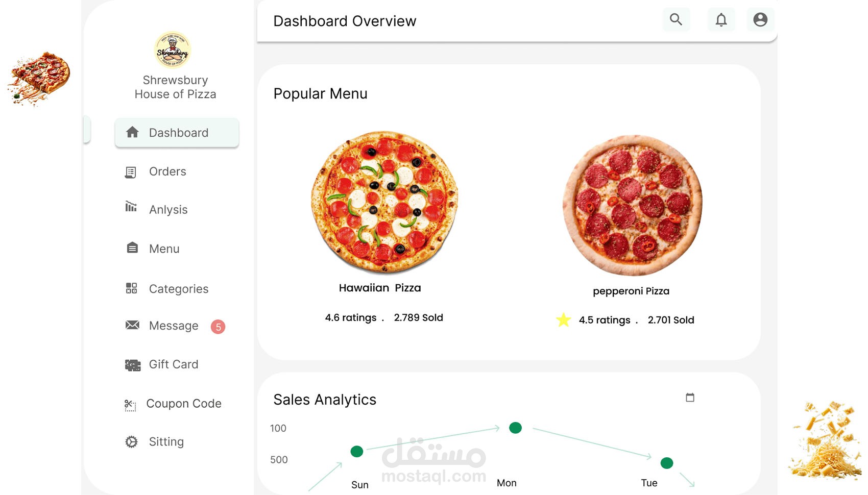Open the Categories section
The width and height of the screenshot is (868, 495).
[x=179, y=289]
